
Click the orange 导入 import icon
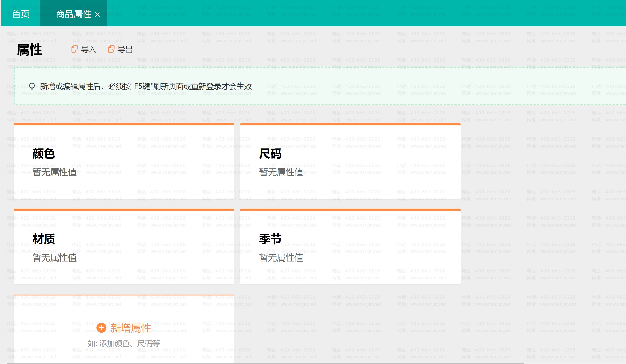click(75, 49)
